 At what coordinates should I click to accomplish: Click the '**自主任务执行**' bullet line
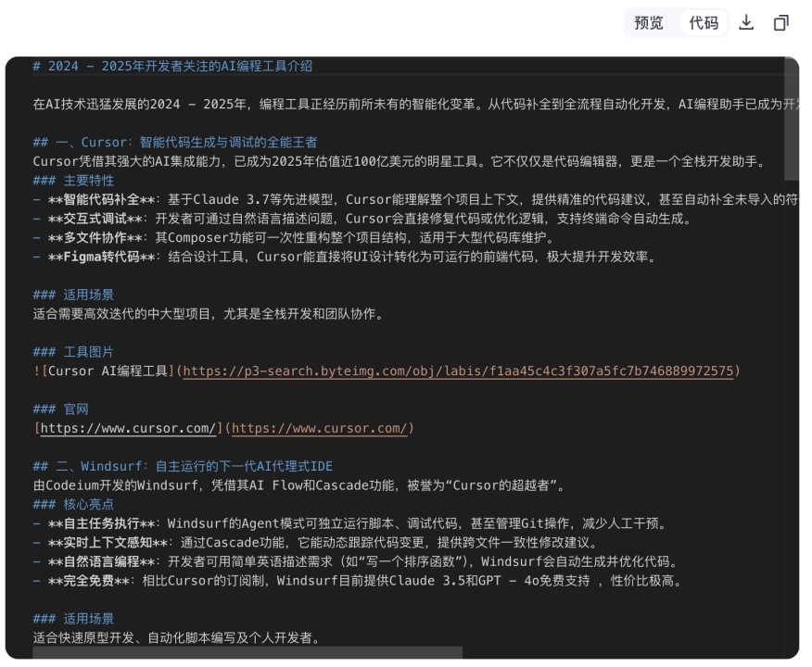pyautogui.click(x=349, y=523)
